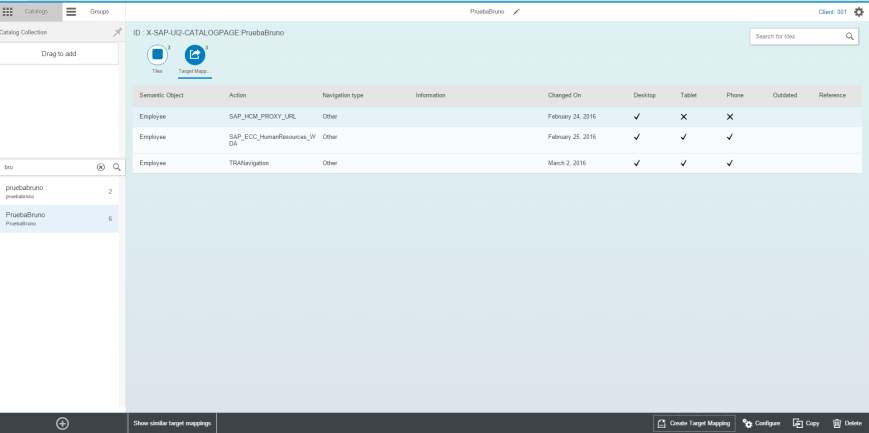Select the Tiles icon view

pyautogui.click(x=157, y=55)
